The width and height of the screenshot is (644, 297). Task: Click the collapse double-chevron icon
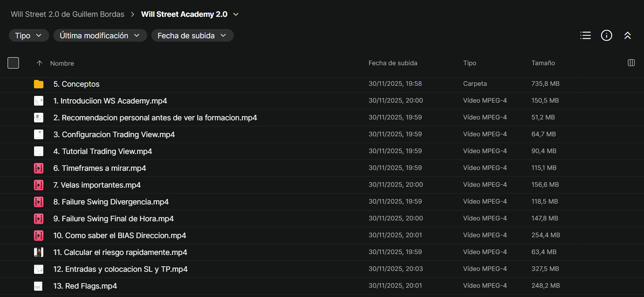point(627,36)
